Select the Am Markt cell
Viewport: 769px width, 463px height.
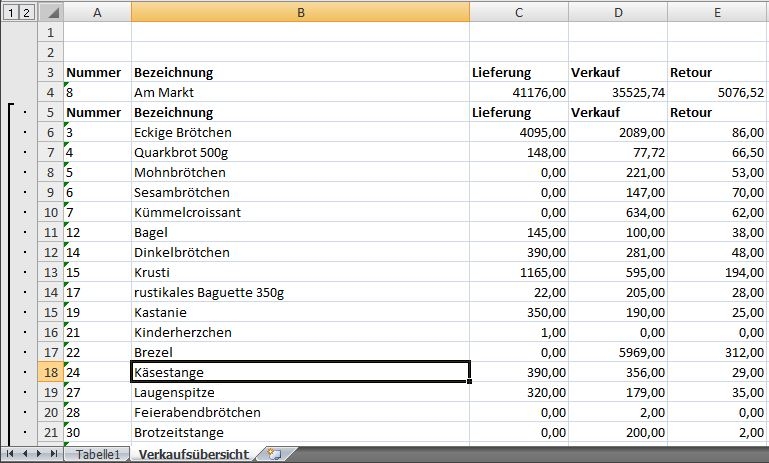(300, 92)
